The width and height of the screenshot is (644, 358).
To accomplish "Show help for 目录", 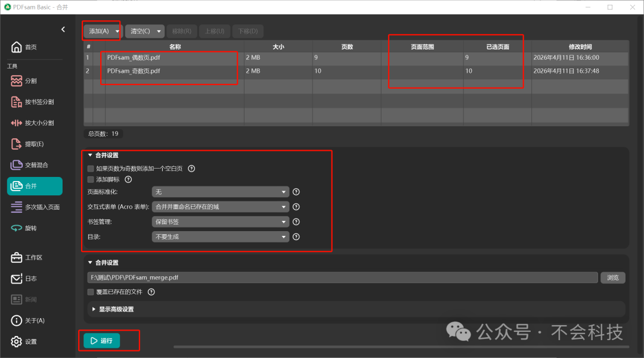I will click(296, 236).
